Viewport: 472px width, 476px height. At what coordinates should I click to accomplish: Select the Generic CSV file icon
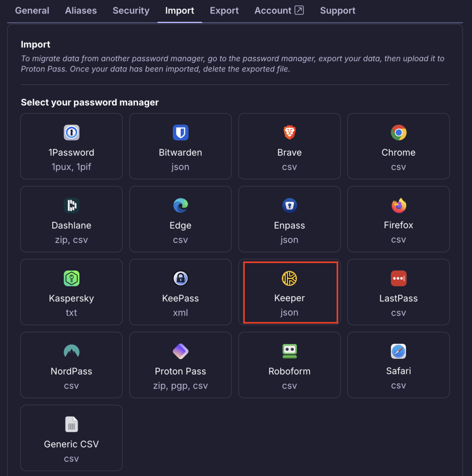[71, 424]
